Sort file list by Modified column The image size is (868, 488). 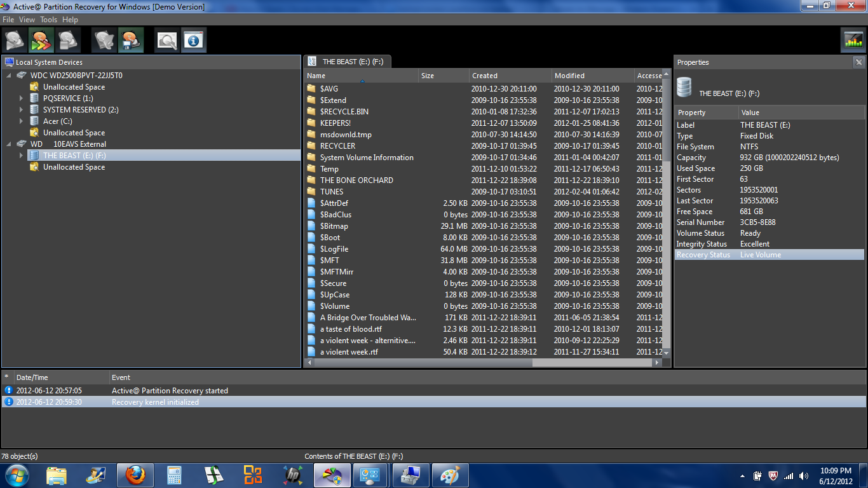593,76
